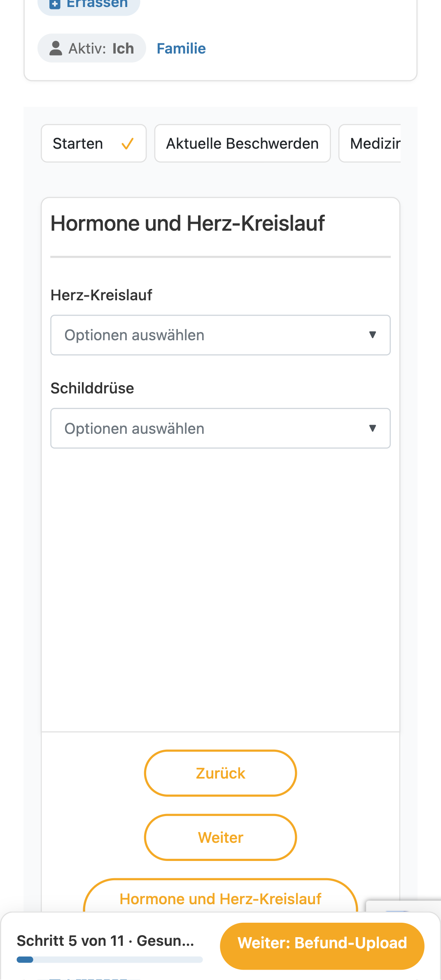
Task: Click the orange checkmark on Starten
Action: click(127, 144)
